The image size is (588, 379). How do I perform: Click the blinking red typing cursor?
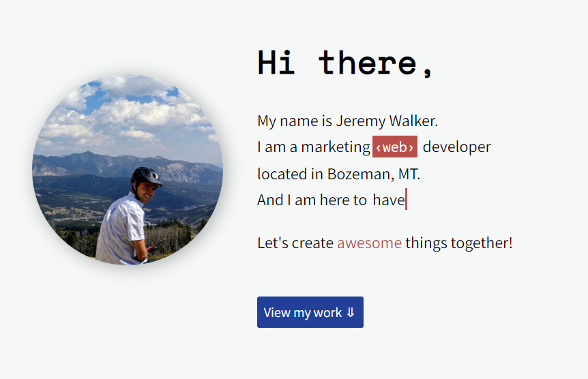(406, 200)
